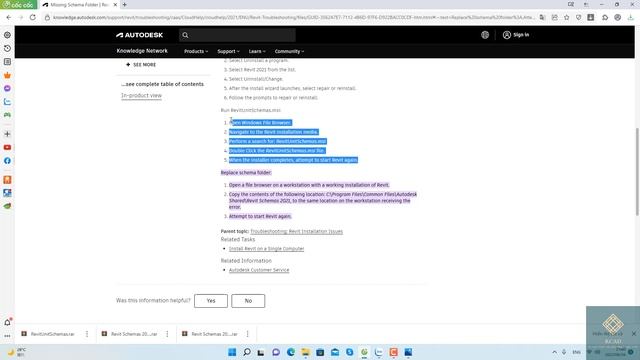The image size is (640, 360).
Task: Expand the Learn menu
Action: (257, 51)
